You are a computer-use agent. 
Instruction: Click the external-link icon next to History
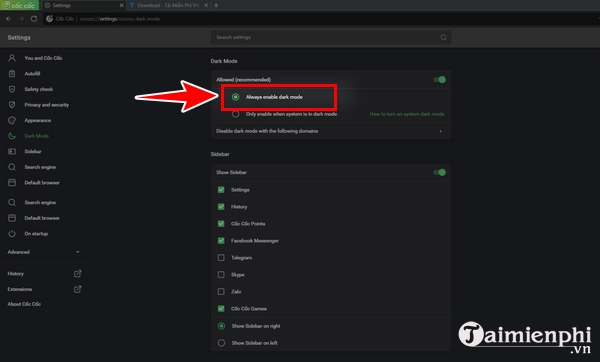(x=78, y=273)
